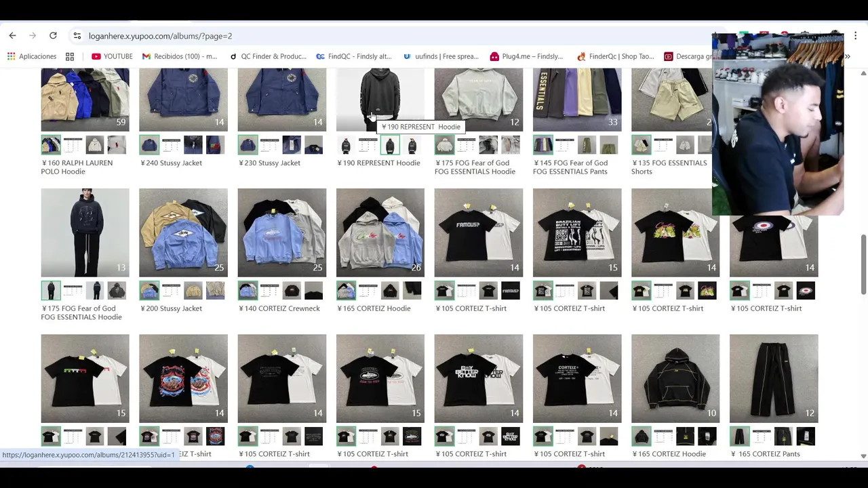Open the Boy Better Know CORTEIZ T-shirt album
The image size is (868, 488).
click(x=478, y=378)
